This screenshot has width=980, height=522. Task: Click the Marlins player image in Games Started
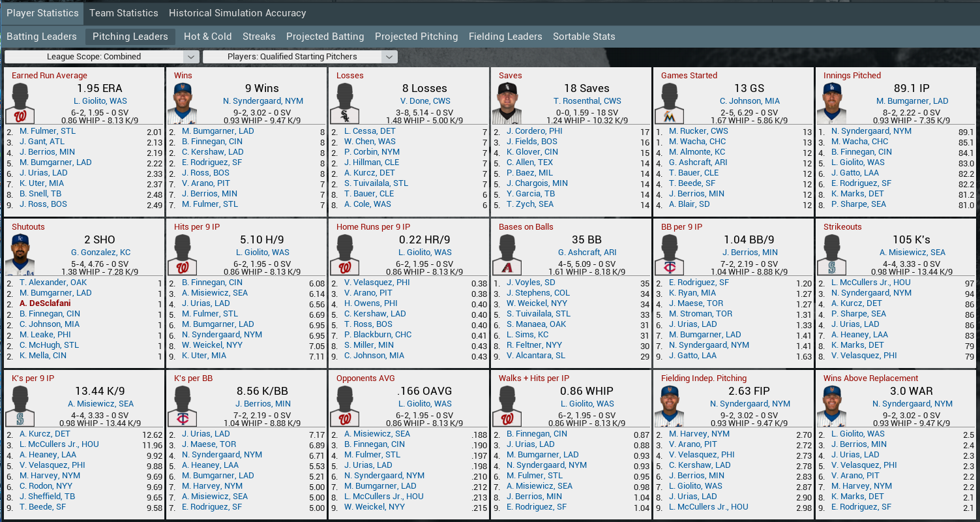(x=670, y=103)
